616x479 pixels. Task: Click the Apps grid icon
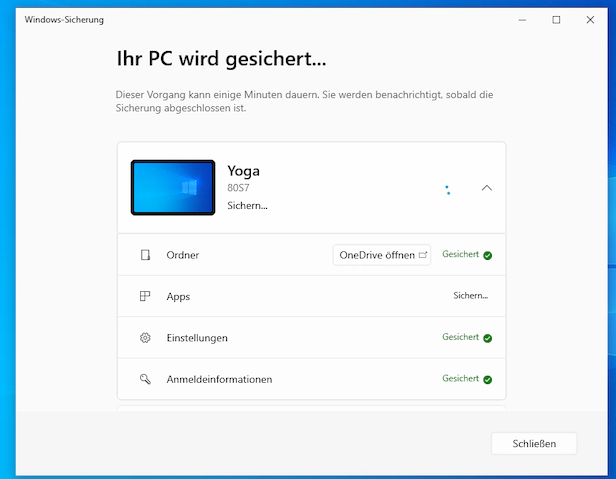coord(145,296)
